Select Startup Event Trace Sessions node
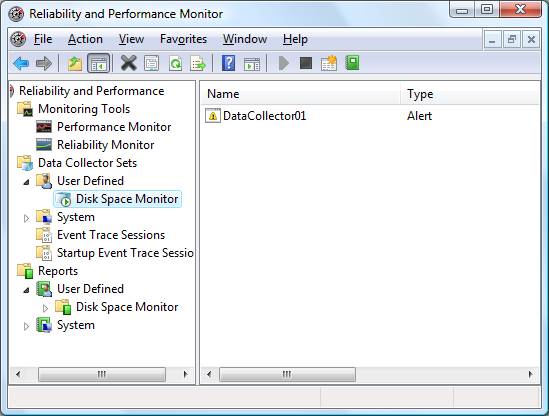 (125, 253)
